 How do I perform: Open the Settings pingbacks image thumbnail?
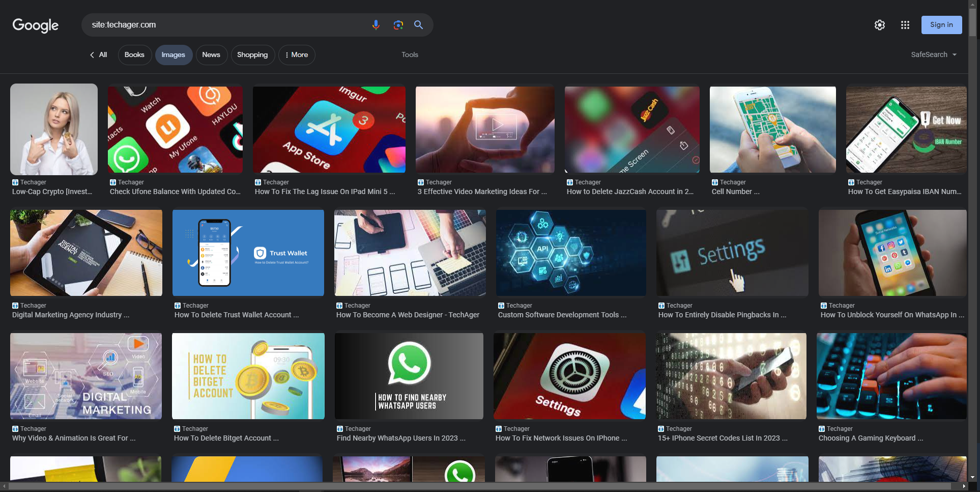coord(732,253)
